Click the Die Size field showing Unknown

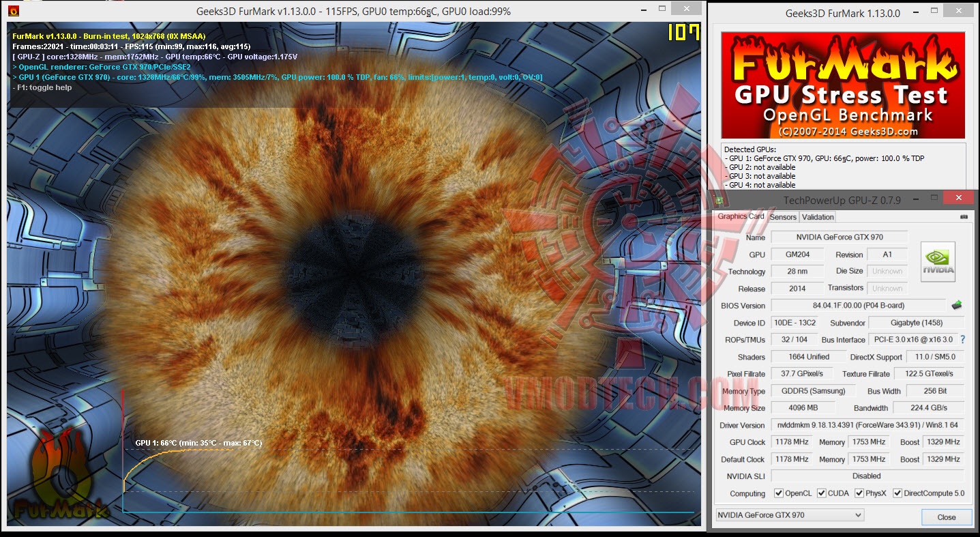887,272
